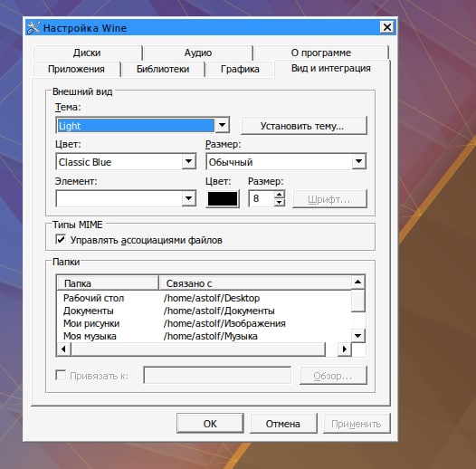Decrease the font size with the spinner's down arrow

[x=280, y=202]
